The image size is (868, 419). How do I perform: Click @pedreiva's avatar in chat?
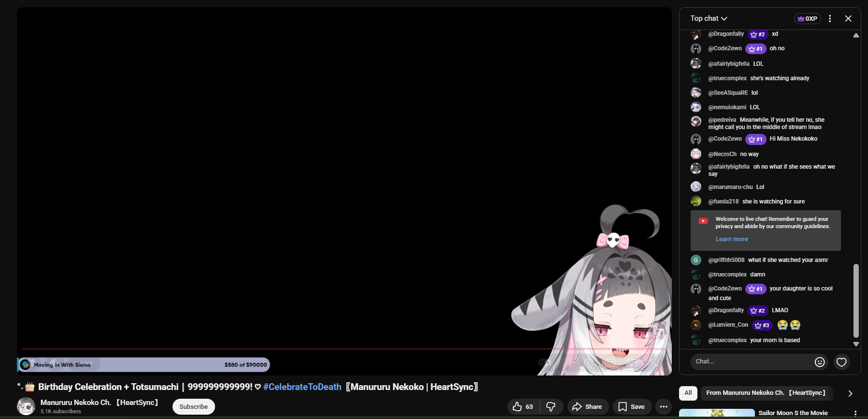(x=696, y=121)
